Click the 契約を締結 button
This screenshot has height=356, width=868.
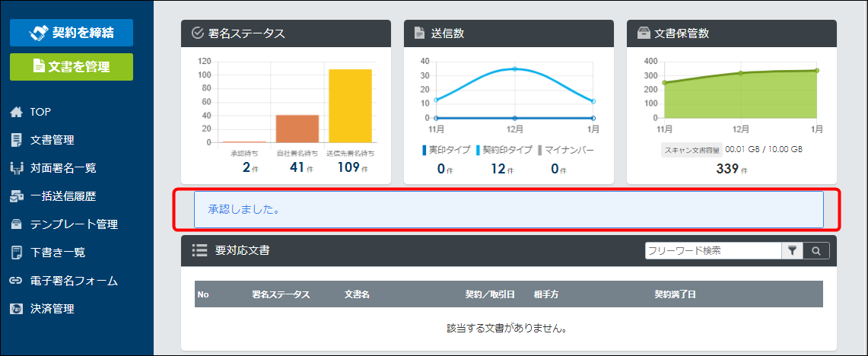tap(72, 33)
